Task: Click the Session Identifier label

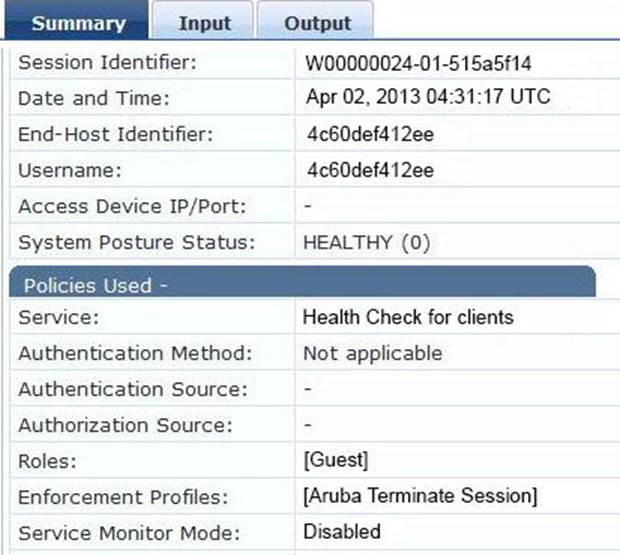Action: click(108, 62)
